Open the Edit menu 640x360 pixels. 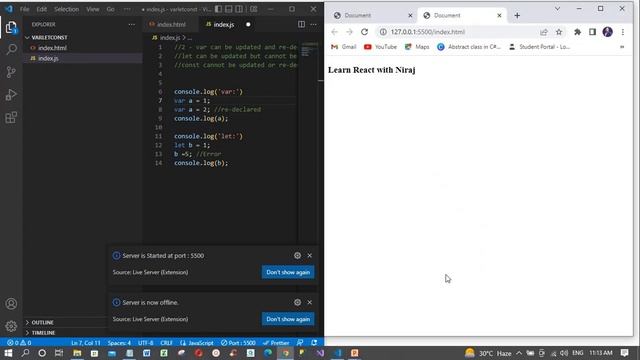(x=41, y=9)
